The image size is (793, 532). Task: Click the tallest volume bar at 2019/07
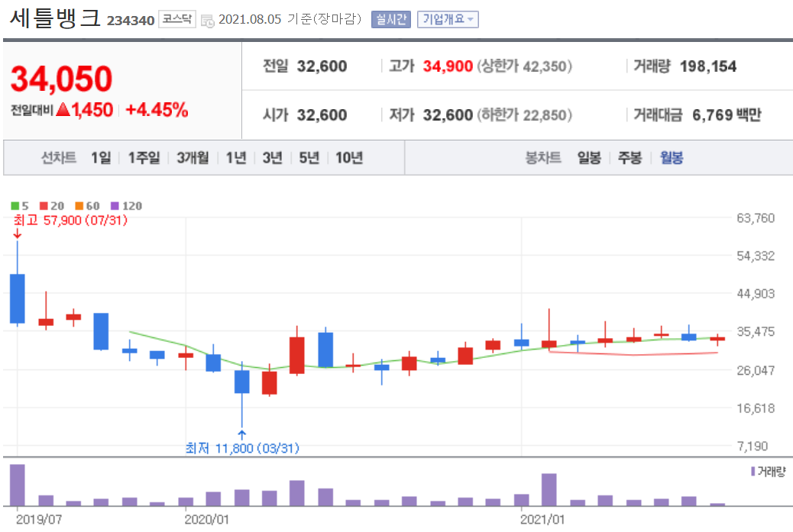[18, 485]
